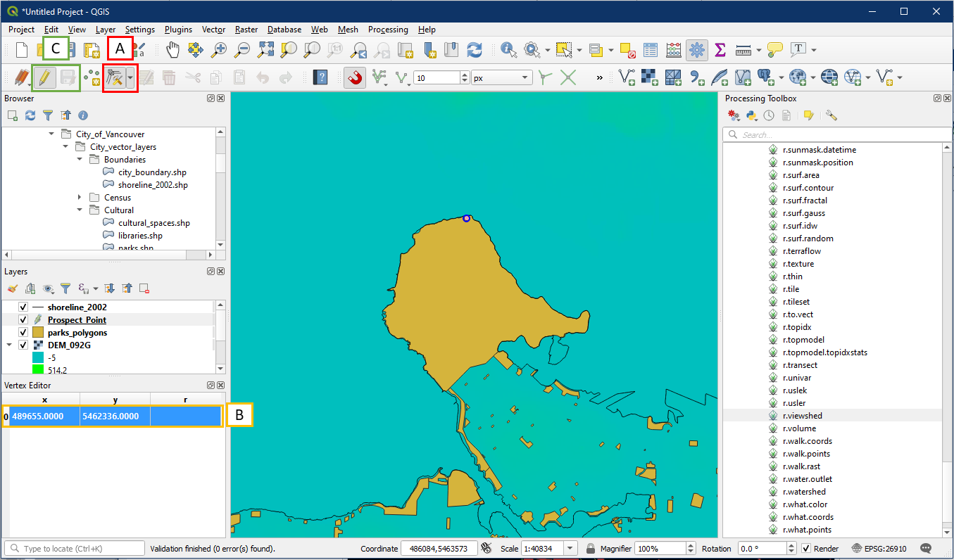The image size is (954, 560).
Task: Open the attribute table icon
Action: (651, 50)
